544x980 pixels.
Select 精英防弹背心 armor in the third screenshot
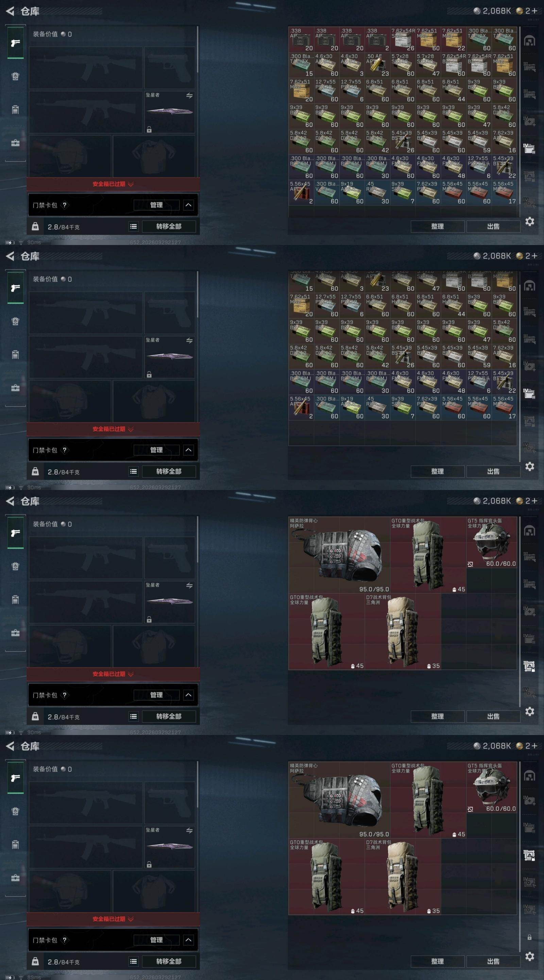[x=339, y=555]
